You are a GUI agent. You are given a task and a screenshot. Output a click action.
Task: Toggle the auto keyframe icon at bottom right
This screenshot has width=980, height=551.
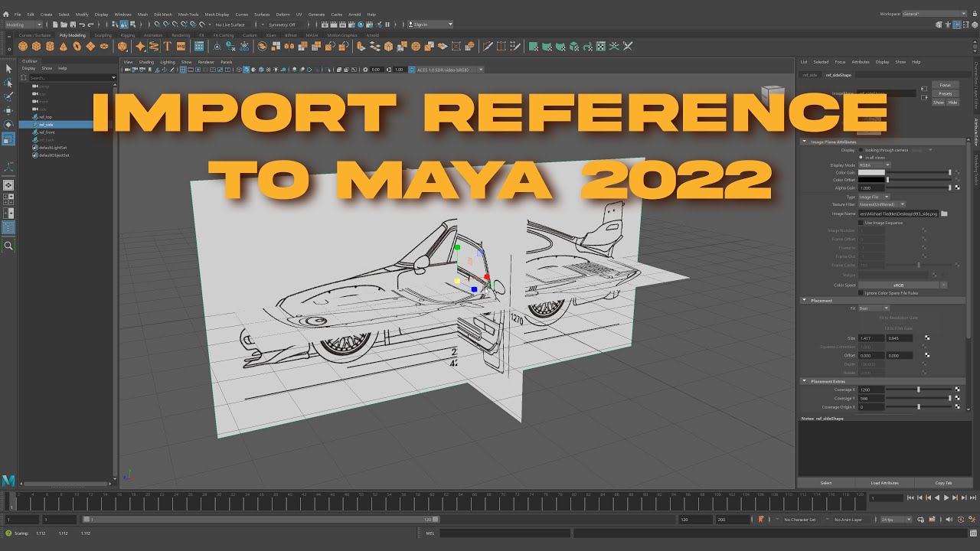(961, 520)
